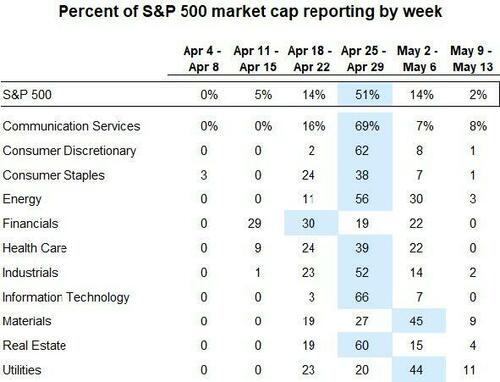Select the Financials value 29 for Apr 11 week
This screenshot has height=382, width=500.
[x=254, y=223]
